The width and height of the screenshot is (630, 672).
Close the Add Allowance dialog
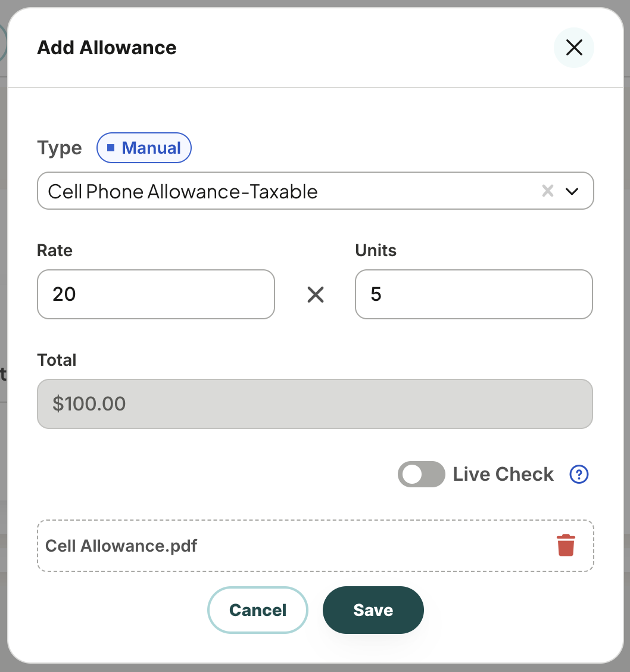click(x=574, y=48)
